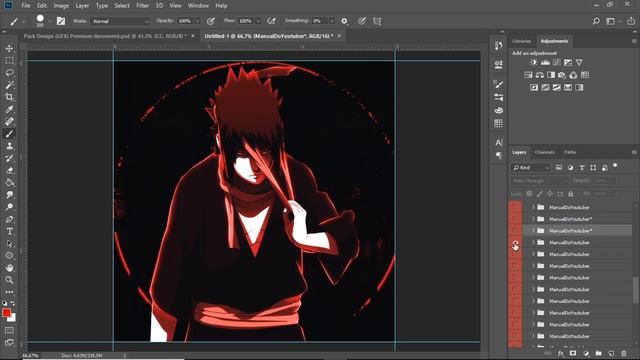Viewport: 640px width, 360px height.
Task: Open the brush Mode dropdown showing Normal
Action: tap(120, 21)
